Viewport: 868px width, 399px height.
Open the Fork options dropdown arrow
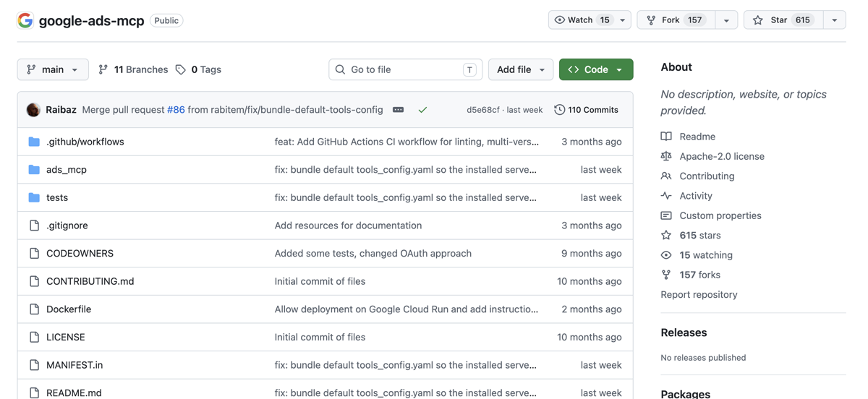click(x=726, y=20)
